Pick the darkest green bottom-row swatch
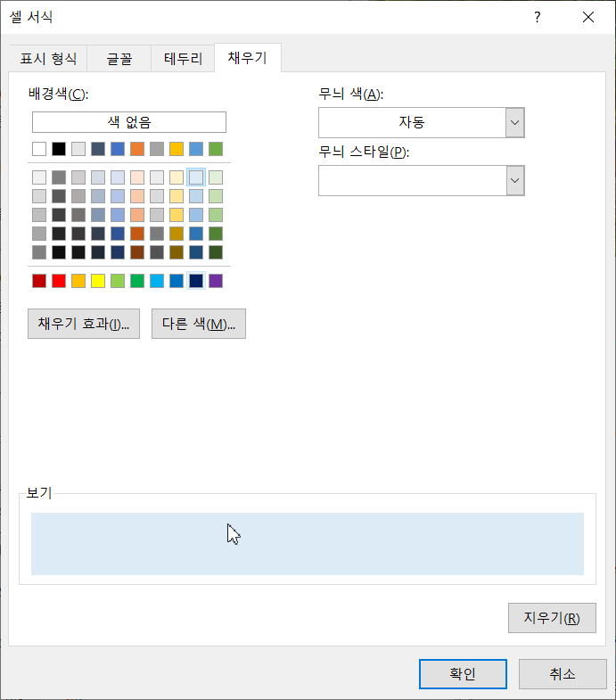Image resolution: width=616 pixels, height=700 pixels. [x=216, y=252]
